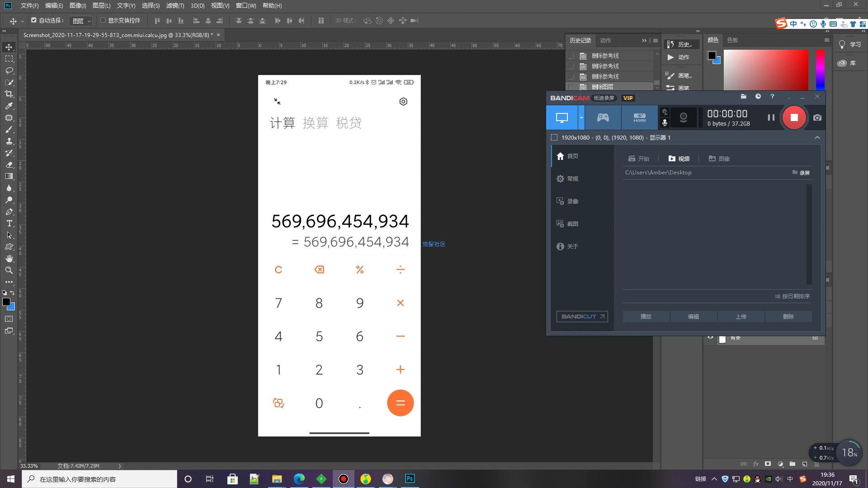Open the 文件(F) menu
This screenshot has width=868, height=488.
click(x=29, y=5)
